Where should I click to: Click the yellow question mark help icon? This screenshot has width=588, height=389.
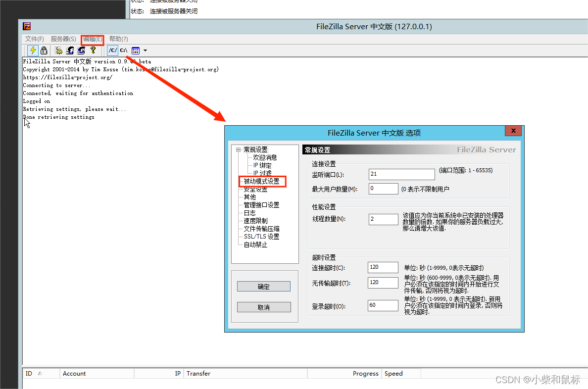(x=93, y=50)
